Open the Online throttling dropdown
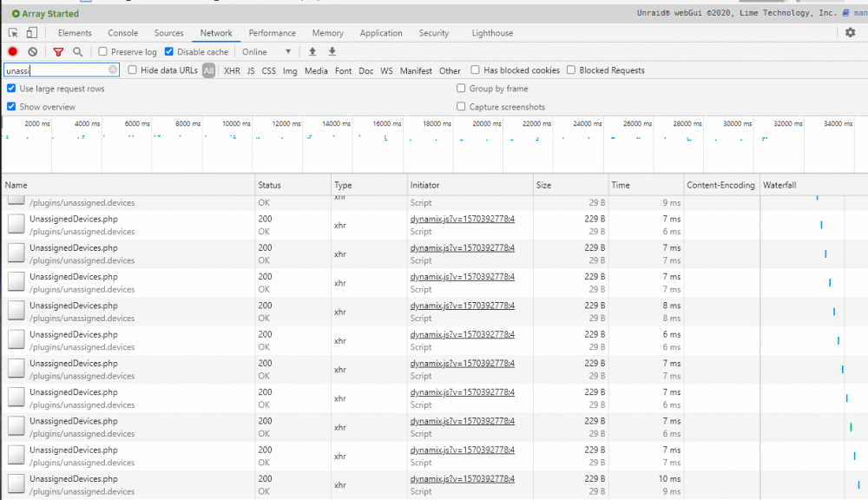Viewport: 868px width, 500px height. pos(266,51)
